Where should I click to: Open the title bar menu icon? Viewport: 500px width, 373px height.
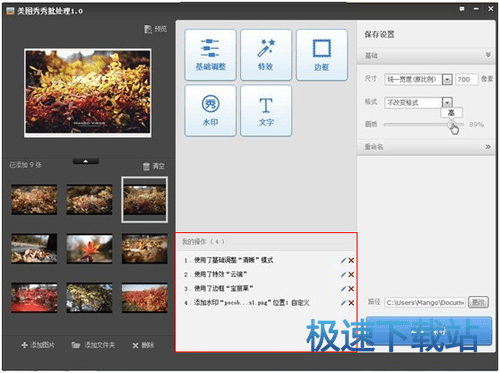click(462, 9)
